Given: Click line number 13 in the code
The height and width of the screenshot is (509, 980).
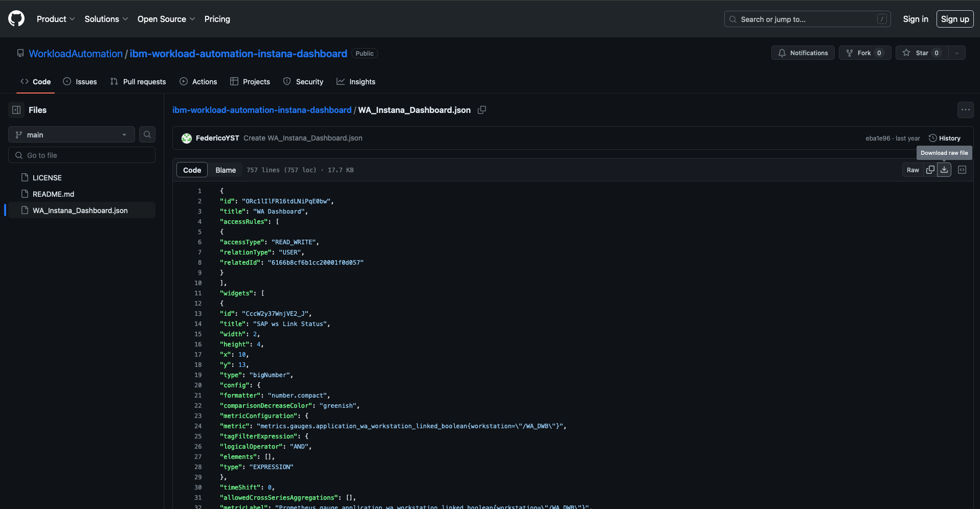Looking at the screenshot, I should click(198, 313).
